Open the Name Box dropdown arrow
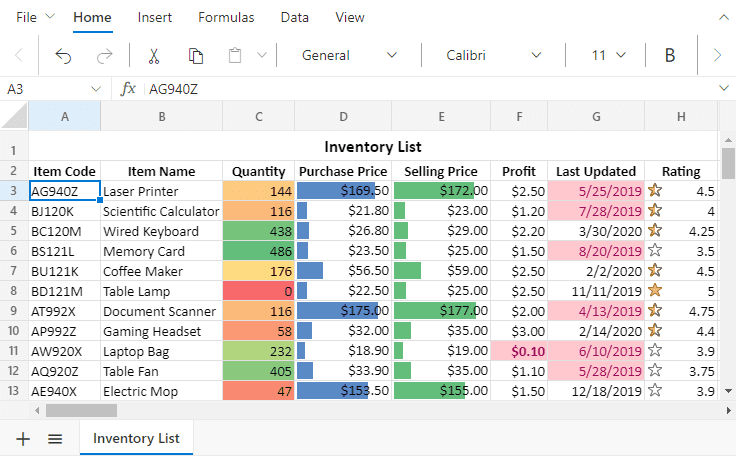This screenshot has height=457, width=736. coord(96,89)
